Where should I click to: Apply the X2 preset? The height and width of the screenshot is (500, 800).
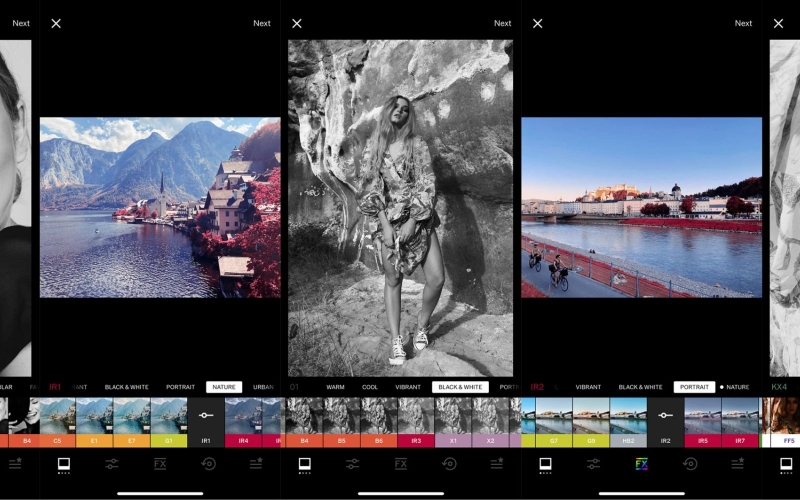click(x=491, y=422)
